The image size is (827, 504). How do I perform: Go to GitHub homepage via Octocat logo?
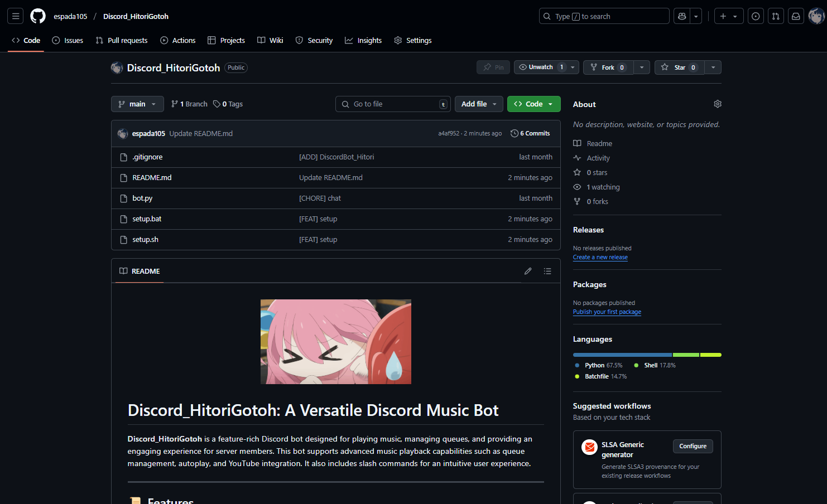[38, 16]
